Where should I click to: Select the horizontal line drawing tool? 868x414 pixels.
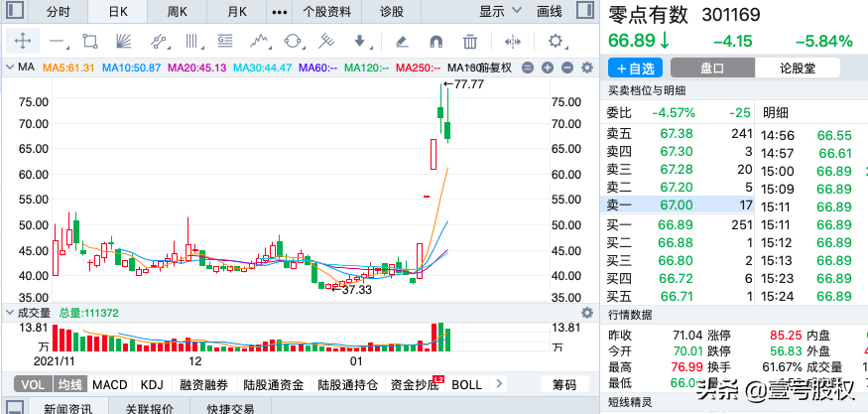[58, 41]
